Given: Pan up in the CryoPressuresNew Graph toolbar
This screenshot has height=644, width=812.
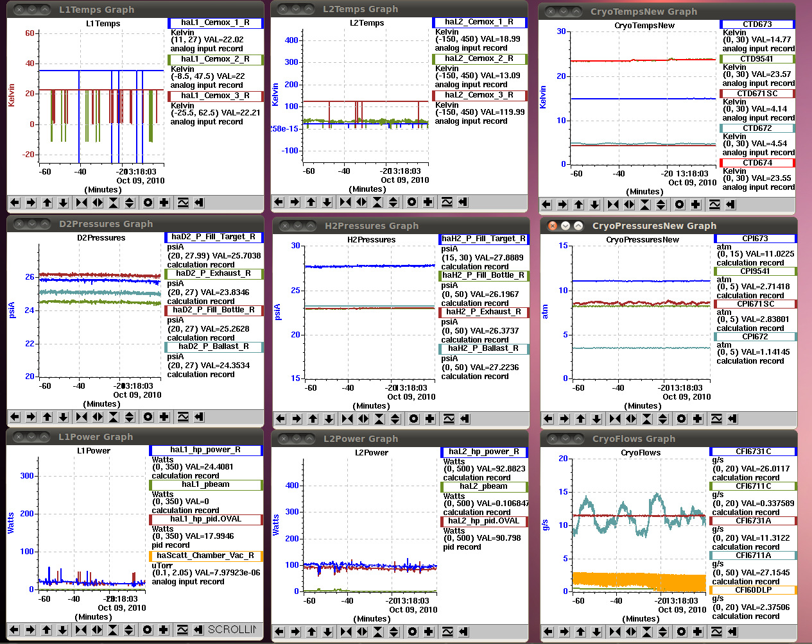Looking at the screenshot, I should click(x=580, y=419).
